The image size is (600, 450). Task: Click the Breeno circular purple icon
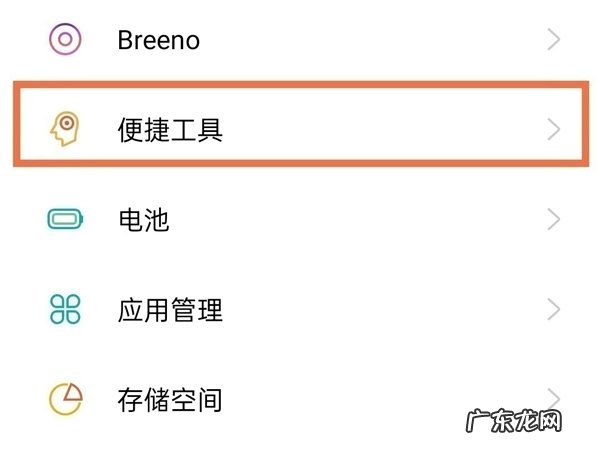pos(65,39)
